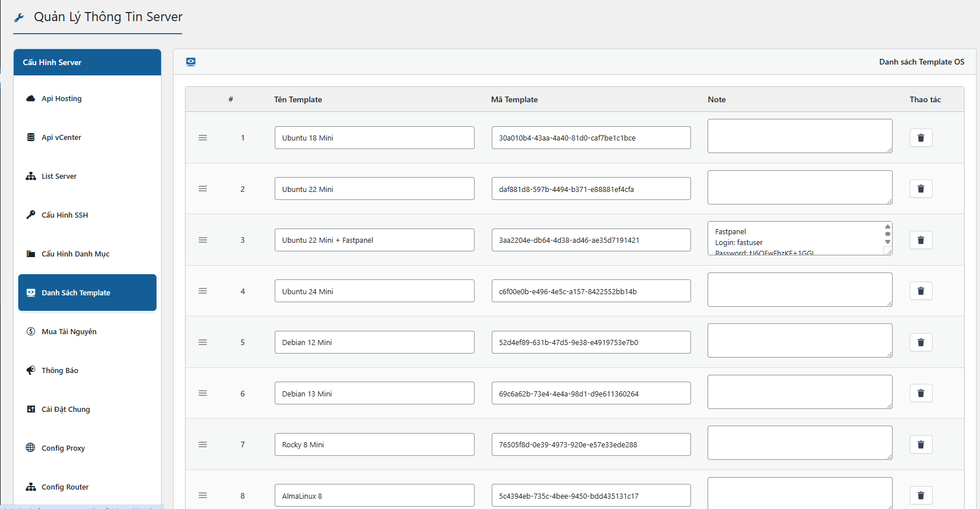The image size is (980, 509).
Task: Click the Quản Lý Thông Tin Server title
Action: pos(109,17)
